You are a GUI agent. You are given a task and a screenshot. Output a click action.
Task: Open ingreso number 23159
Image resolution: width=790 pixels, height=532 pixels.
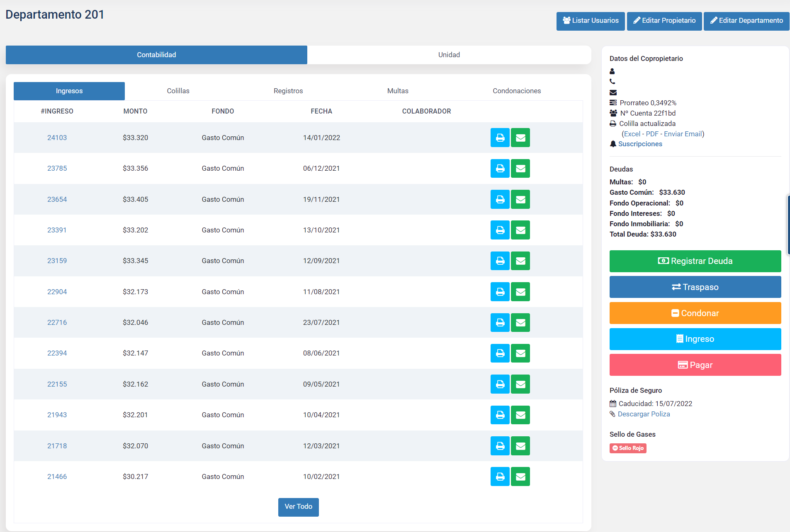[x=57, y=261]
